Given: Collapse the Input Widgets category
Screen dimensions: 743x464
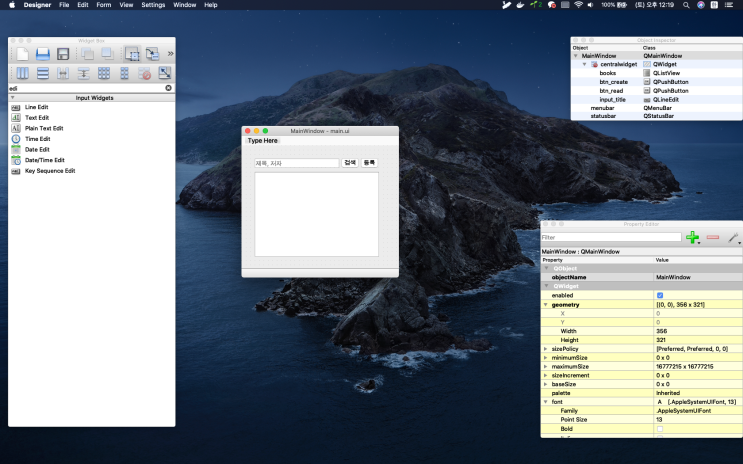Looking at the screenshot, I should [13, 98].
